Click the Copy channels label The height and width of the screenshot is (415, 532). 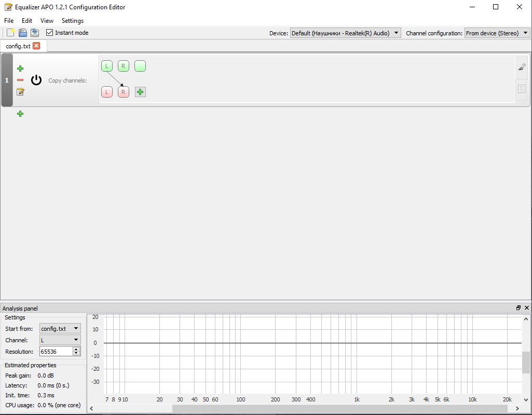(x=67, y=81)
